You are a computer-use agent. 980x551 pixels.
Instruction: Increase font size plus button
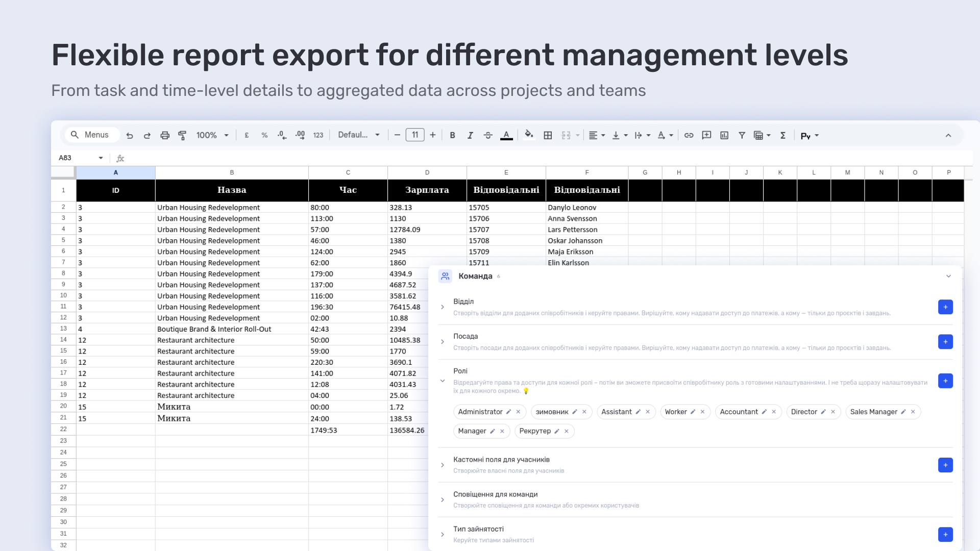(x=433, y=135)
